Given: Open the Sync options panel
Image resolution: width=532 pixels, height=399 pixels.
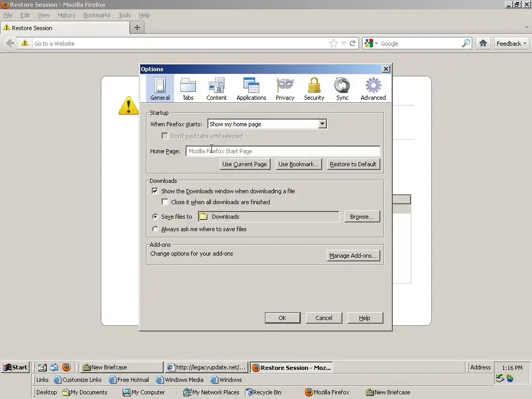Looking at the screenshot, I should coord(342,88).
